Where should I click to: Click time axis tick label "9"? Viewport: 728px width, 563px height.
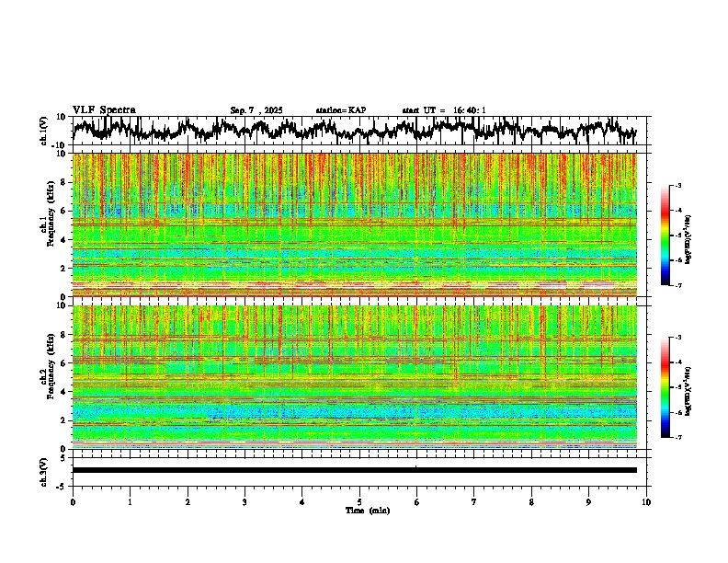588,502
